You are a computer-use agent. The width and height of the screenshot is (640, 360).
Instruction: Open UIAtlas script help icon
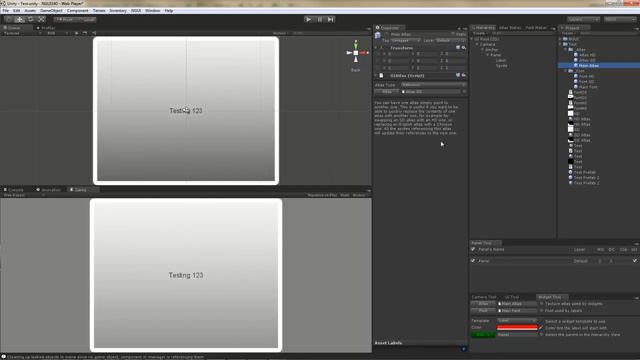[458, 76]
